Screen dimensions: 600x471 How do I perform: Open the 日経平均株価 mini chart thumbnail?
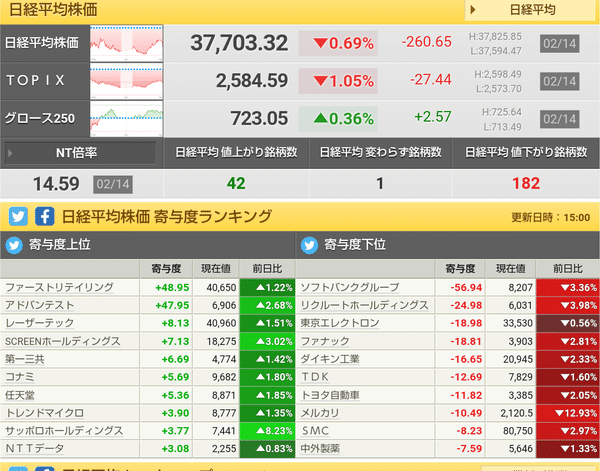127,43
